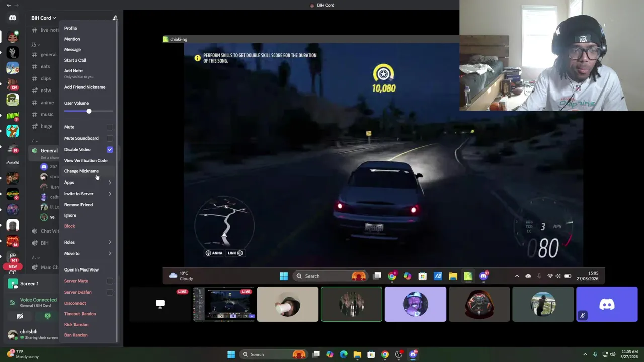Click the Task View taskbar icon

(x=316, y=354)
